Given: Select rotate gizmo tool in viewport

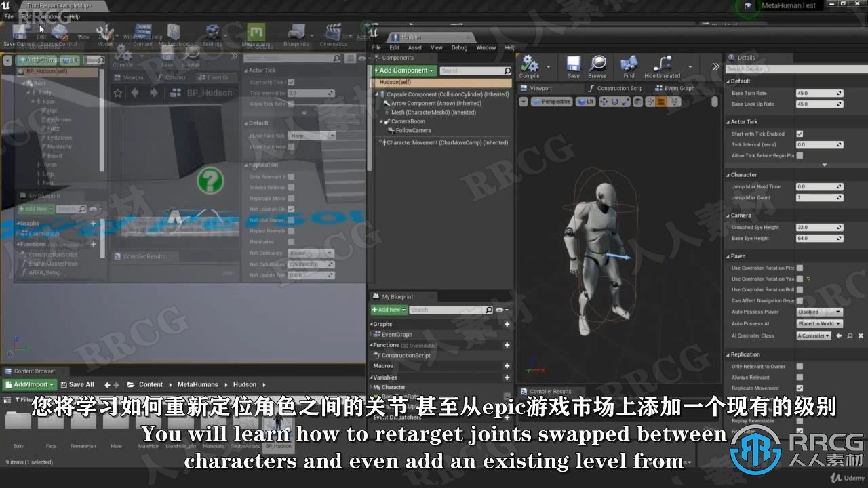Looking at the screenshot, I should pos(614,102).
